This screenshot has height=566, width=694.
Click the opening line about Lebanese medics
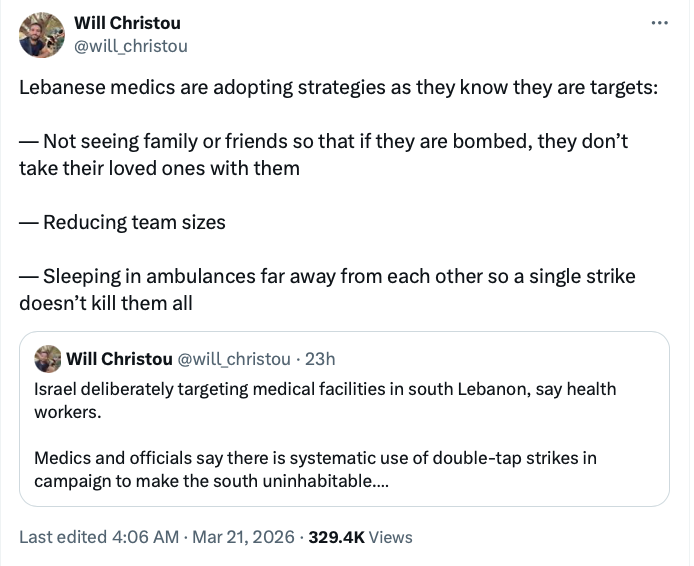(x=339, y=86)
